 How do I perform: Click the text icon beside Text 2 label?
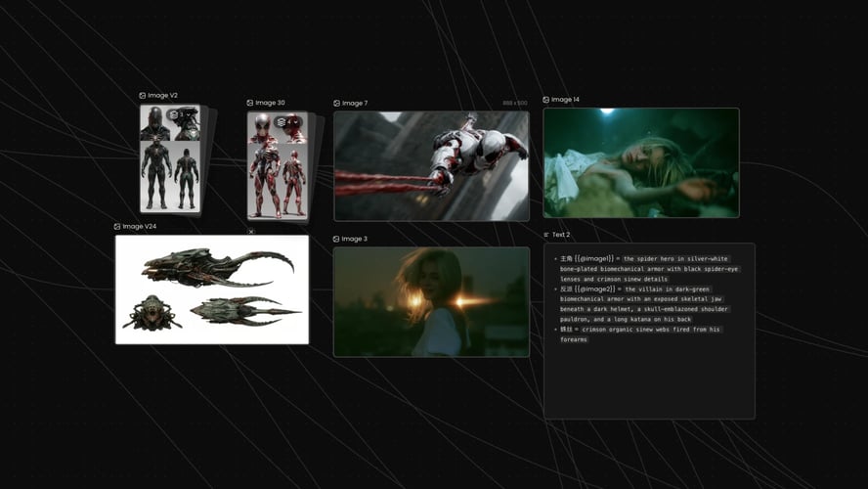(546, 235)
